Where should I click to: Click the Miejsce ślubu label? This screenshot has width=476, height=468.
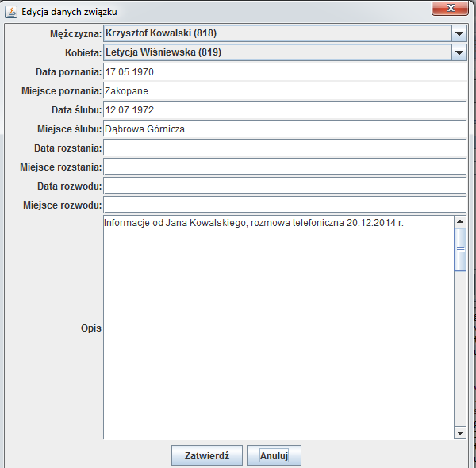[69, 129]
